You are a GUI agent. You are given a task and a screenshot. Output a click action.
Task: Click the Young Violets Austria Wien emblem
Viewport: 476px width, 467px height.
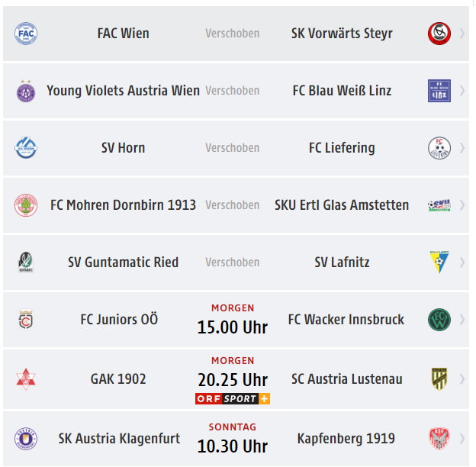26,91
